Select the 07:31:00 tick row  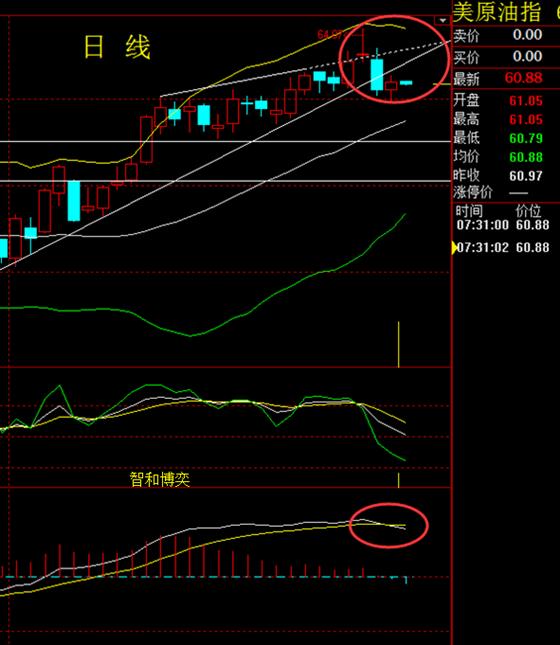click(503, 225)
